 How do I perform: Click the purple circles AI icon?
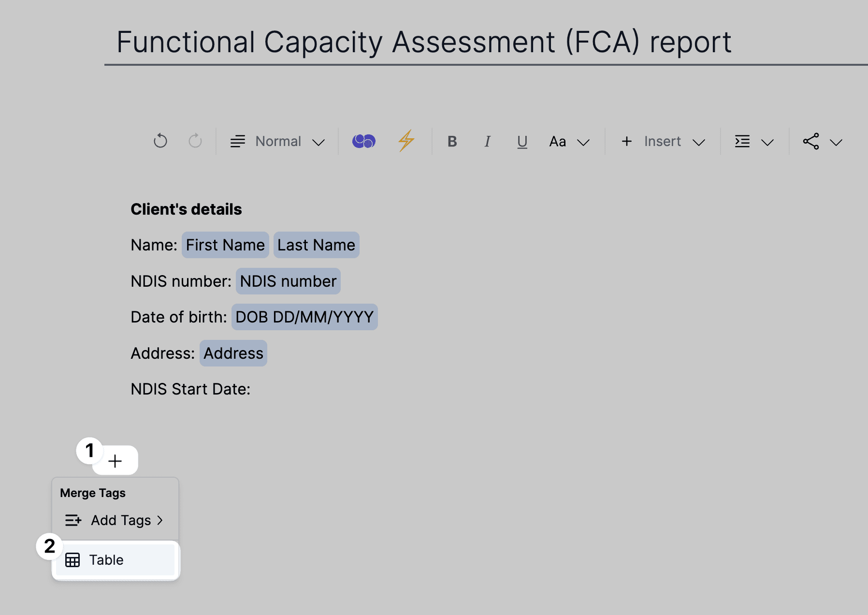[363, 141]
